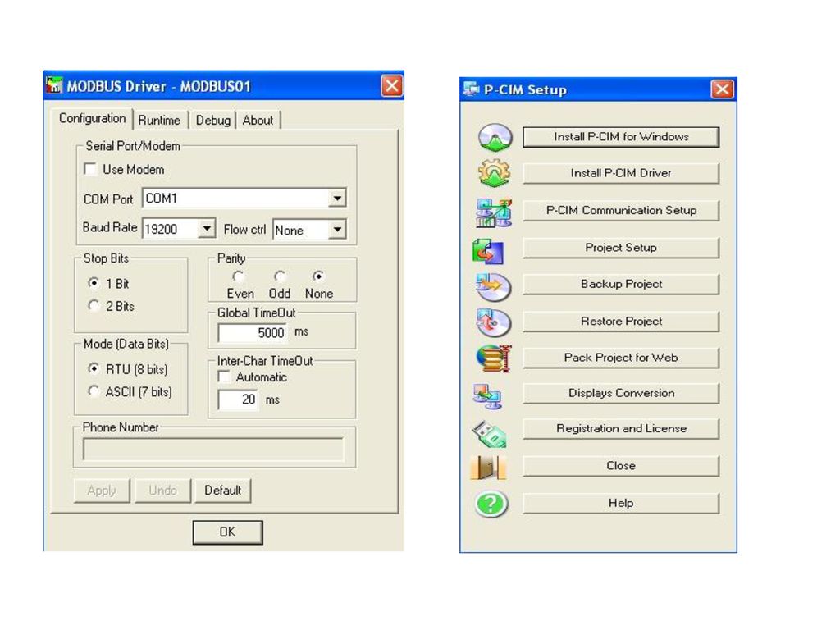Click the USB key Registration and License icon

tap(489, 433)
